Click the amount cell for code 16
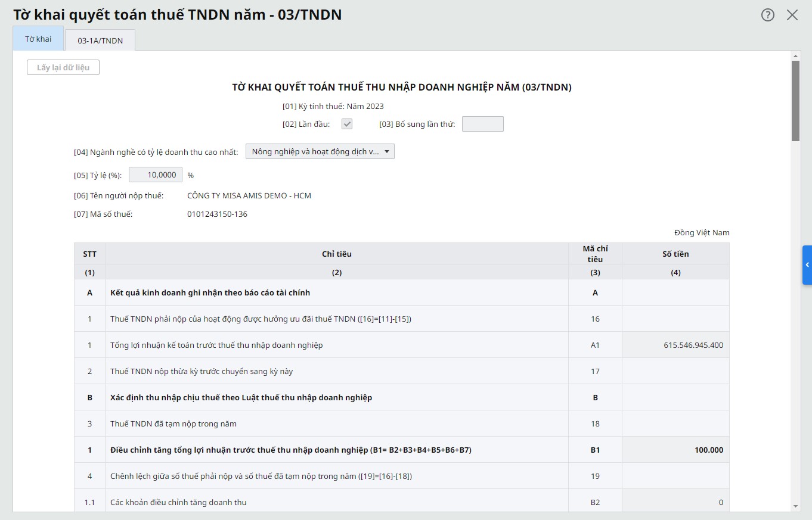 point(675,319)
